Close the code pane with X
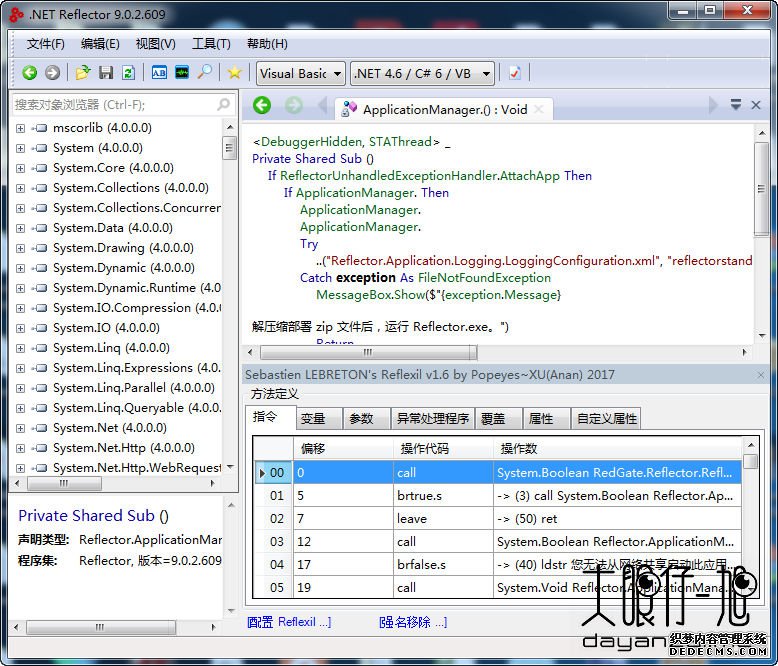The width and height of the screenshot is (778, 666). coord(756,105)
